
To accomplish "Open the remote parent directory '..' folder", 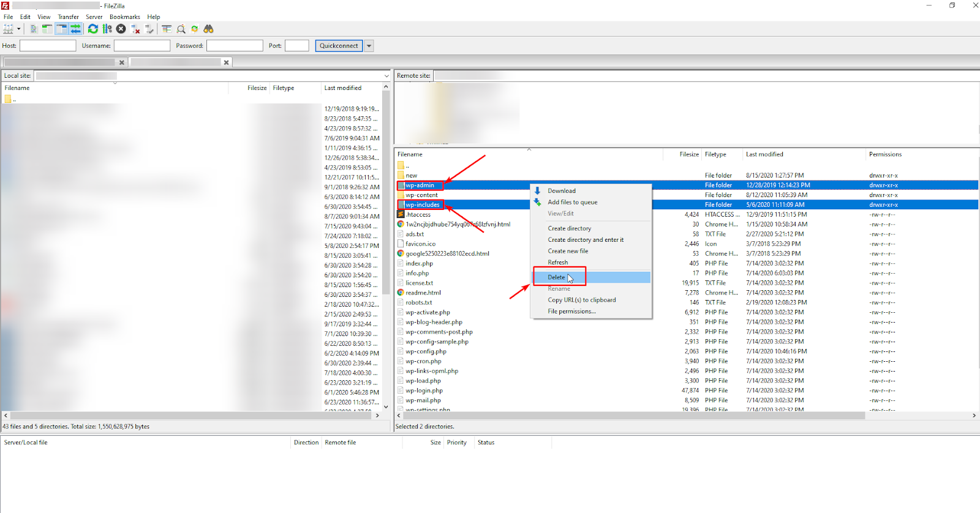I will click(x=403, y=166).
